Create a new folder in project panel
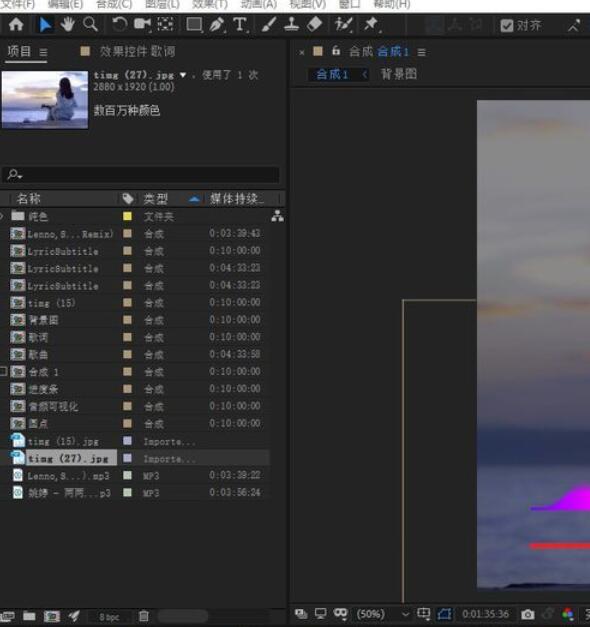The width and height of the screenshot is (590, 627). 29,616
